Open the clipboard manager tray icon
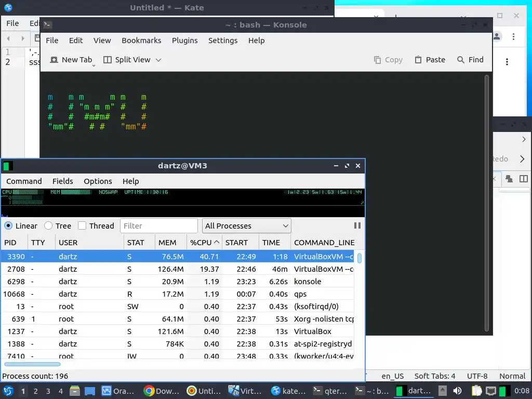Viewport: 532px width, 399px height. [x=477, y=391]
